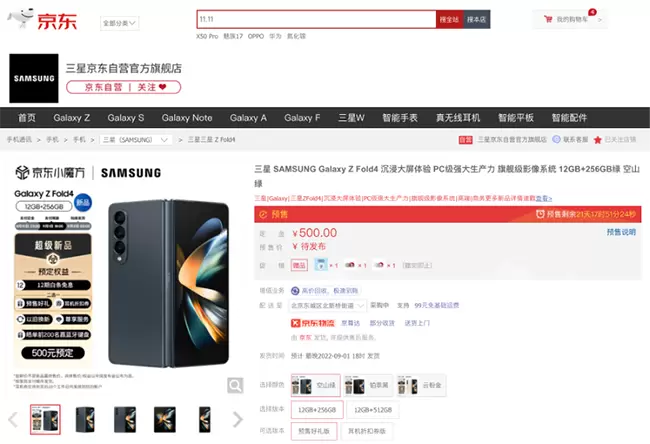Image resolution: width=650 pixels, height=444 pixels.
Task: Click the contact customer service icon
Action: (x=556, y=140)
